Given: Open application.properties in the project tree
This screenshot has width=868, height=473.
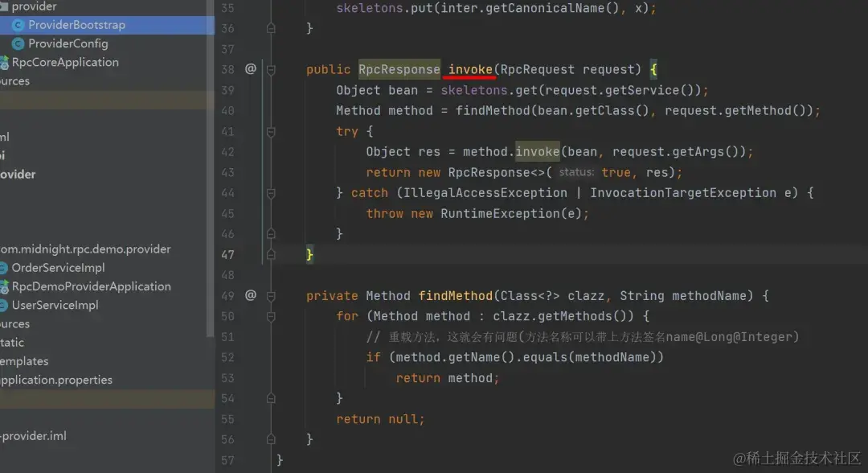Looking at the screenshot, I should click(56, 380).
